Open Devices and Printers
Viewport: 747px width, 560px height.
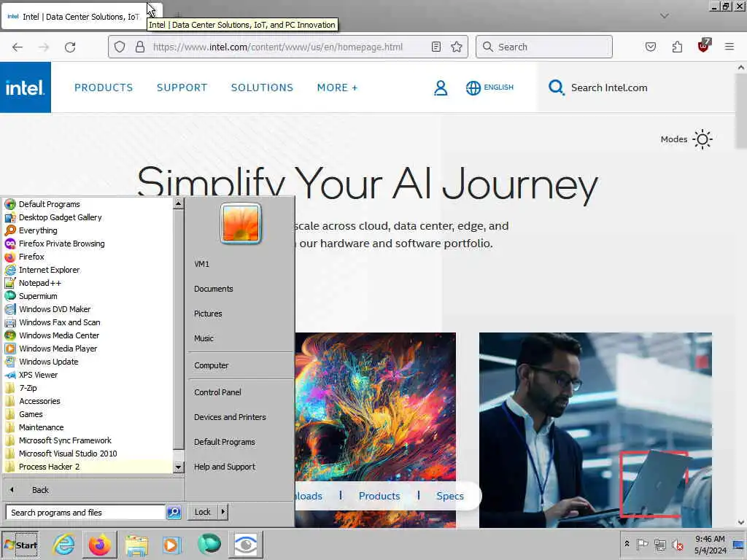tap(230, 417)
